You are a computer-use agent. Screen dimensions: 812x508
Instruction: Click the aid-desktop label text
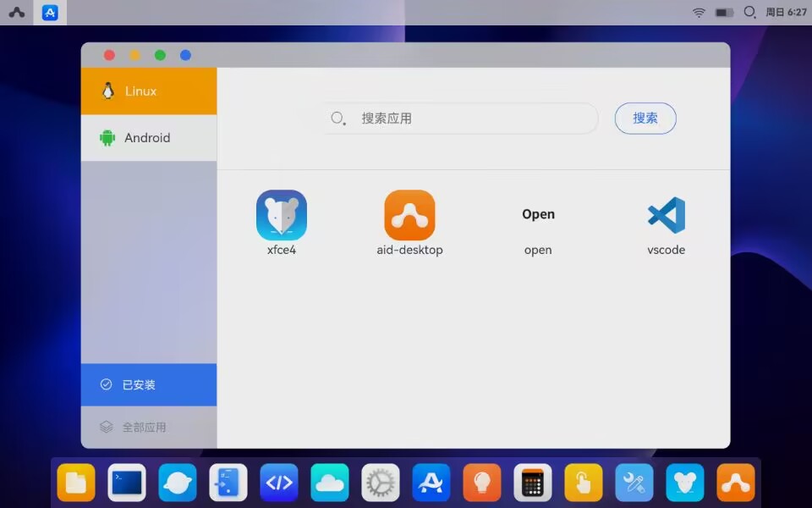[409, 250]
